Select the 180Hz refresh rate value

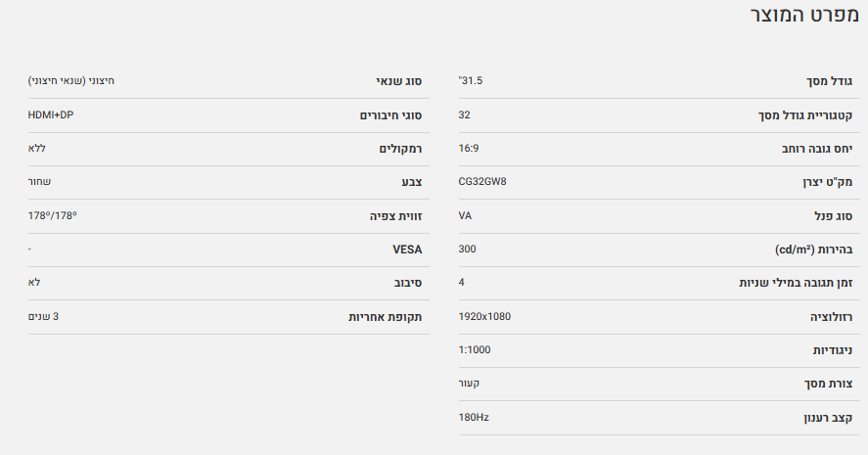(x=474, y=418)
